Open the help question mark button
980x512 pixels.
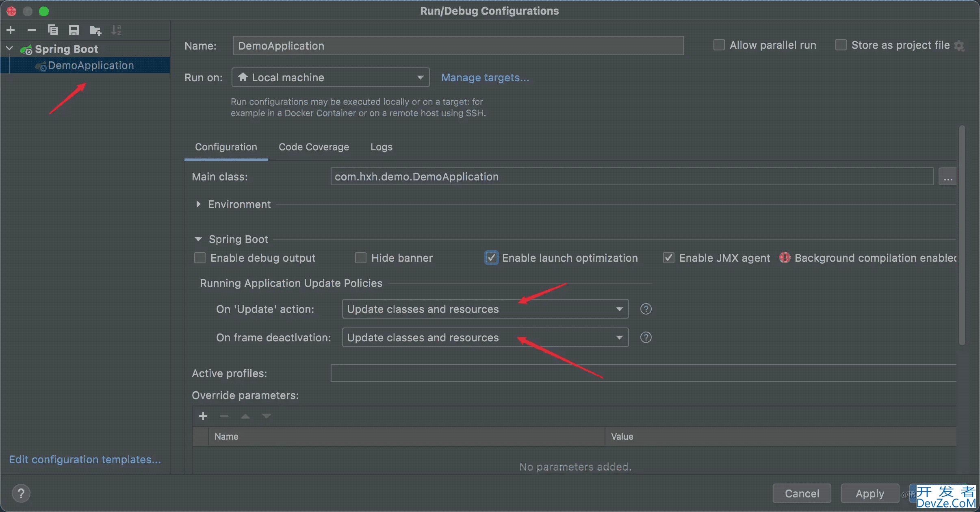(x=21, y=494)
